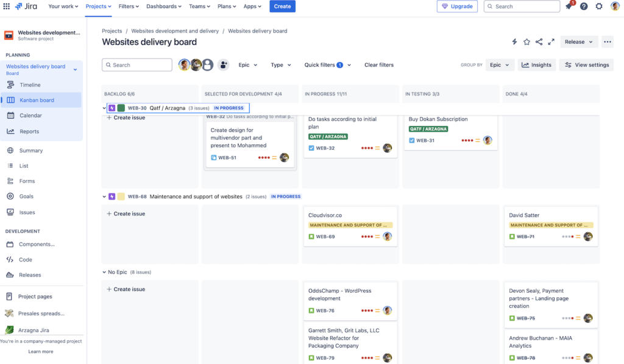Click the Upgrade button
This screenshot has height=364, width=624.
[457, 6]
